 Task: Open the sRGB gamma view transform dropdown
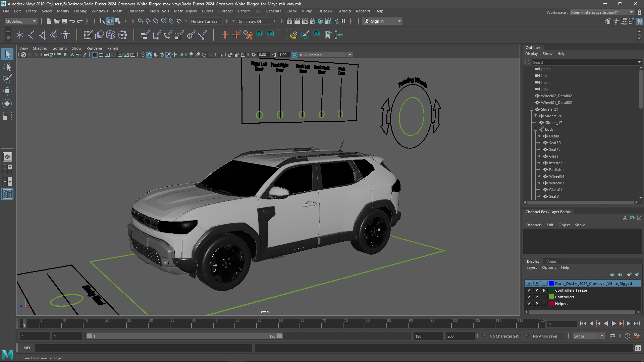[x=325, y=55]
